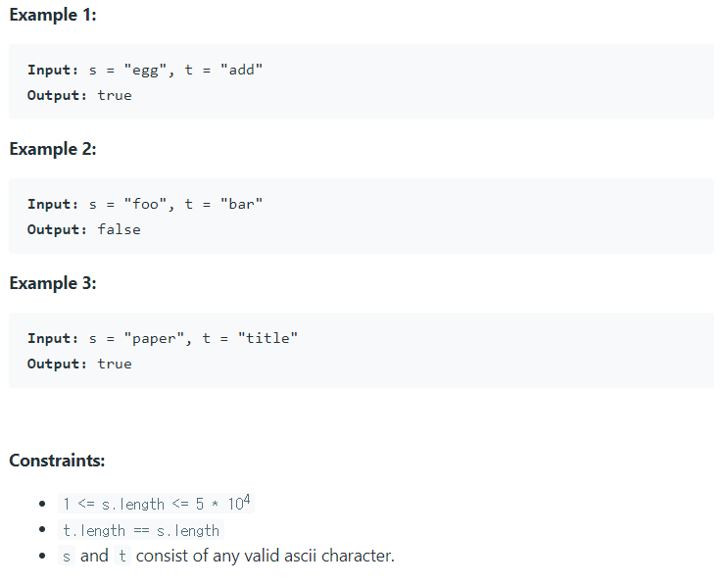The width and height of the screenshot is (728, 585).
Task: Click the Example 1 heading
Action: (53, 15)
